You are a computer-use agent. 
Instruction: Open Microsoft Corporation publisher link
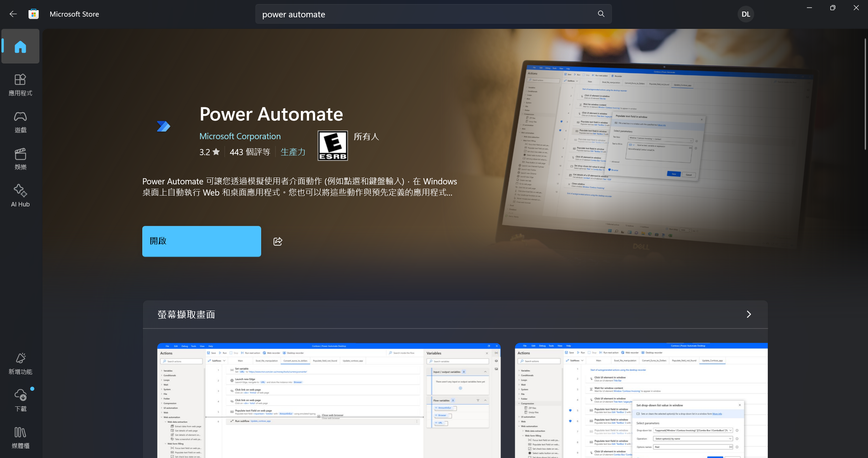tap(240, 136)
